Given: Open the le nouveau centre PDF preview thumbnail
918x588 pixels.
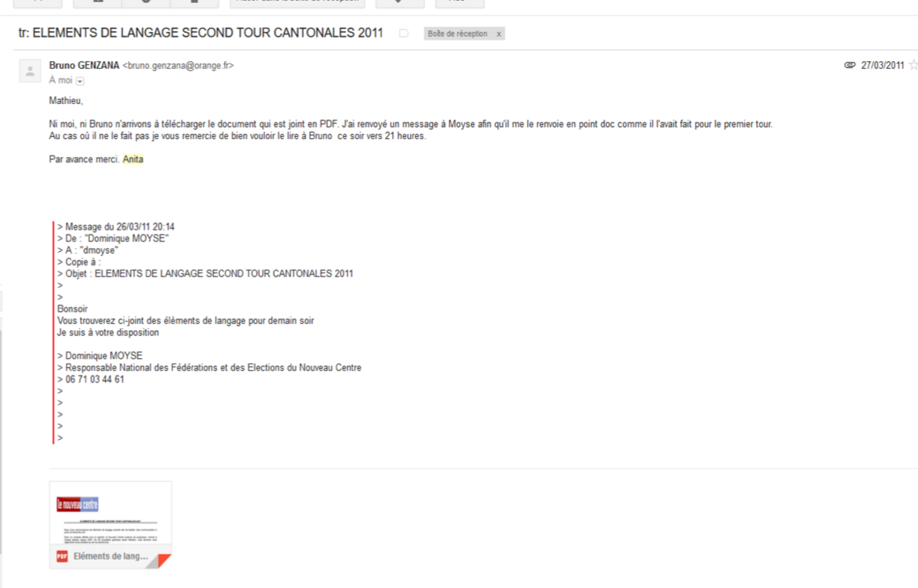Looking at the screenshot, I should (111, 513).
